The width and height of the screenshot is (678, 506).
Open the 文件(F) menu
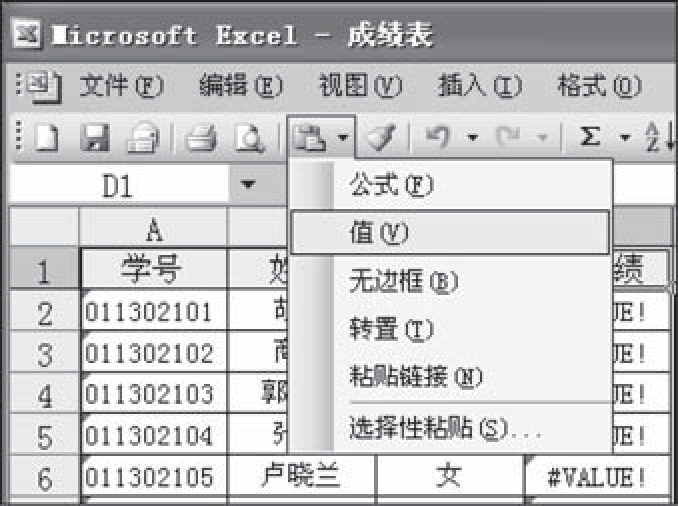(x=122, y=85)
